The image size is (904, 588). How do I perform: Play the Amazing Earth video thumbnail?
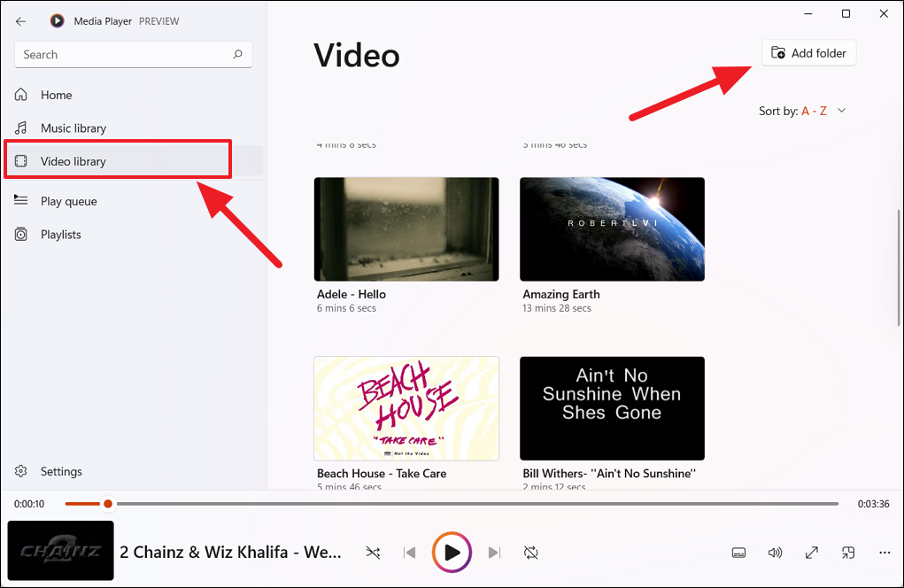coord(612,228)
